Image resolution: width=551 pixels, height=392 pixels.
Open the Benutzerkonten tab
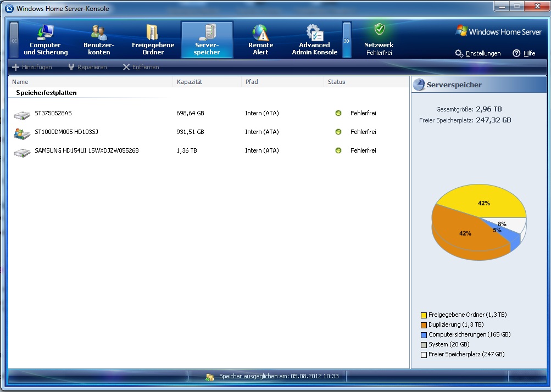[99, 40]
